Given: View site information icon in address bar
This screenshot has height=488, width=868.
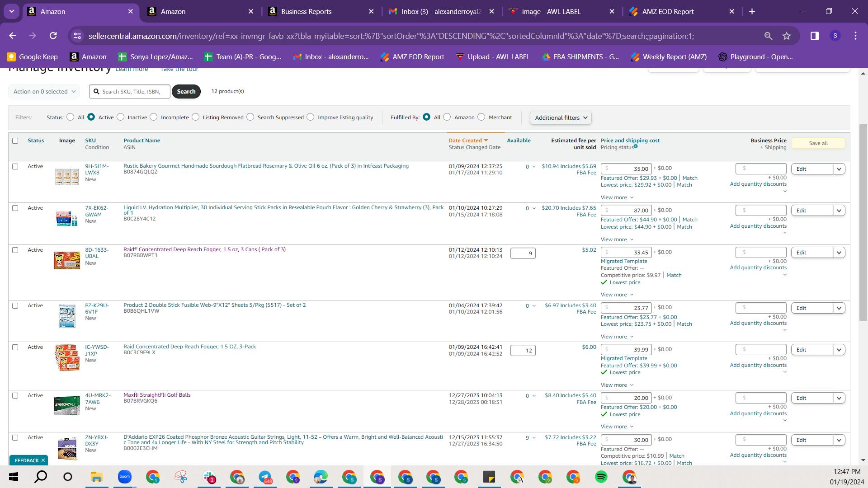Looking at the screenshot, I should click(x=78, y=36).
